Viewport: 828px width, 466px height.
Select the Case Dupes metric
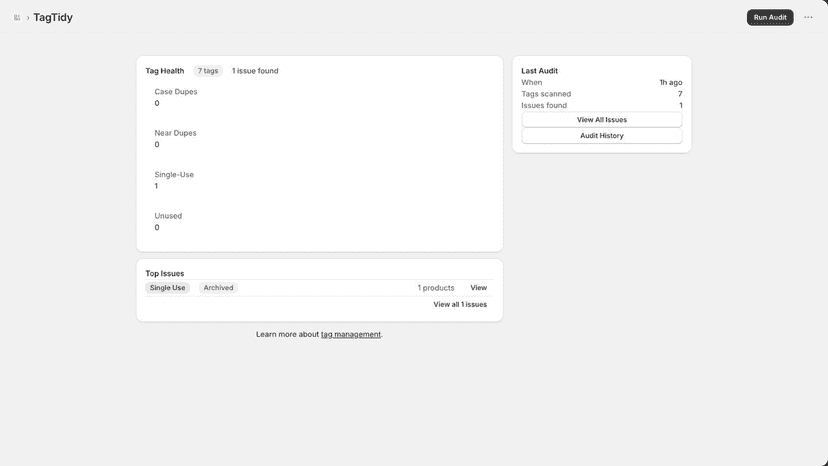[175, 97]
